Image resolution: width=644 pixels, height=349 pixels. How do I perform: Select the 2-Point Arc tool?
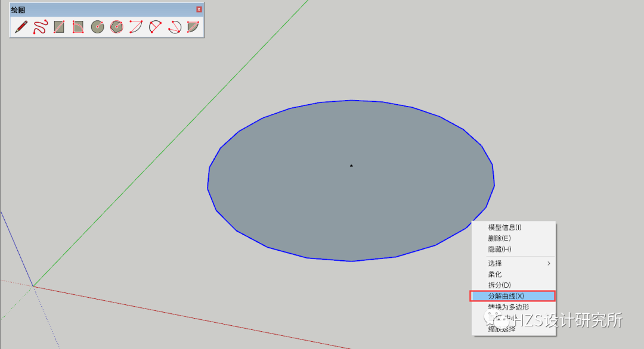154,26
